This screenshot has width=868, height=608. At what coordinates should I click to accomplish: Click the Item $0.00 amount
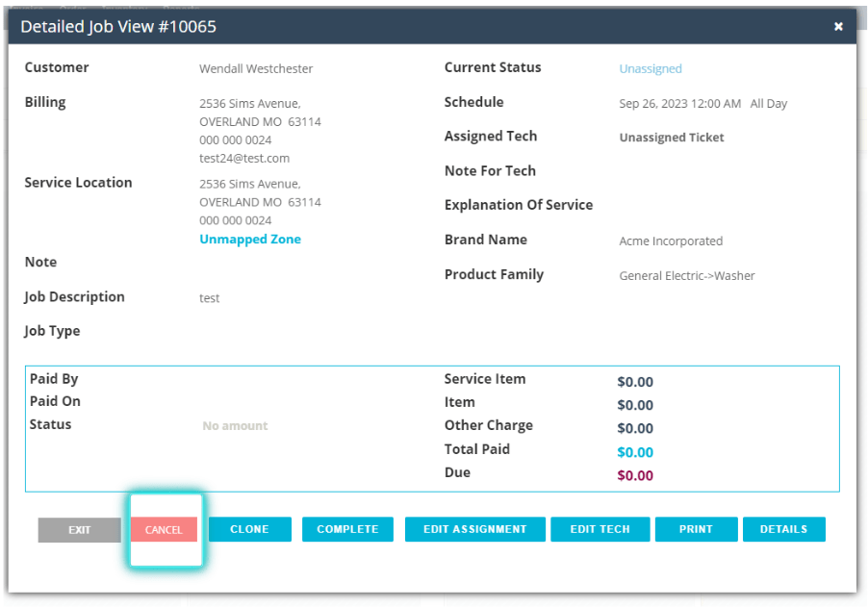pos(635,406)
